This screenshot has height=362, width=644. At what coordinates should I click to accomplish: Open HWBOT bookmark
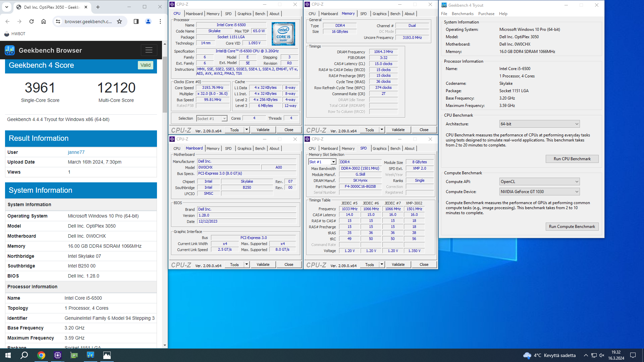(15, 34)
